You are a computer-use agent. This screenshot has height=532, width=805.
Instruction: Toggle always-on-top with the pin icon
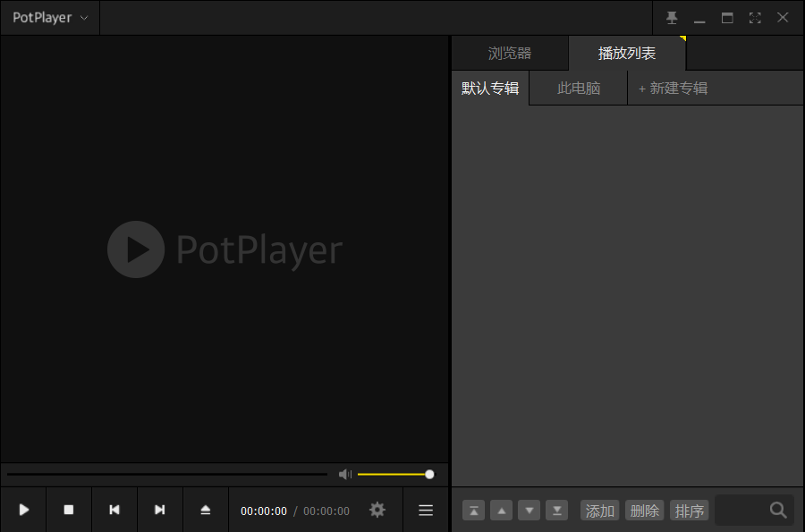pyautogui.click(x=672, y=17)
